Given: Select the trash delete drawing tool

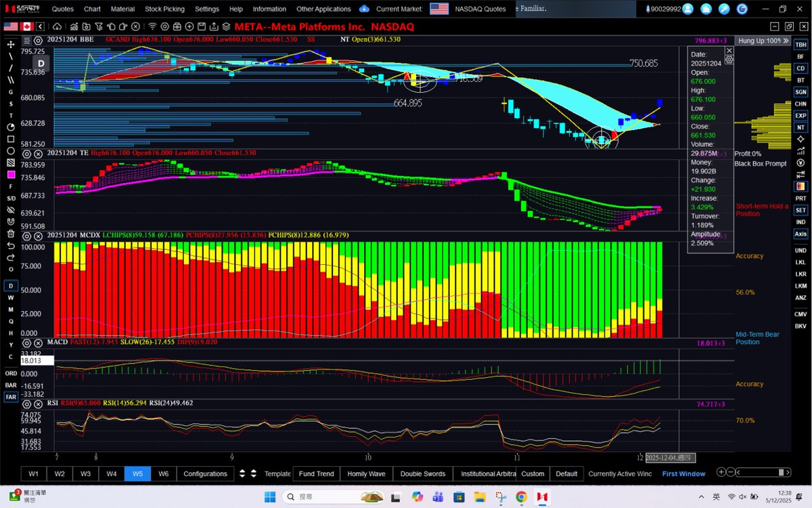Looking at the screenshot, I should tap(11, 233).
